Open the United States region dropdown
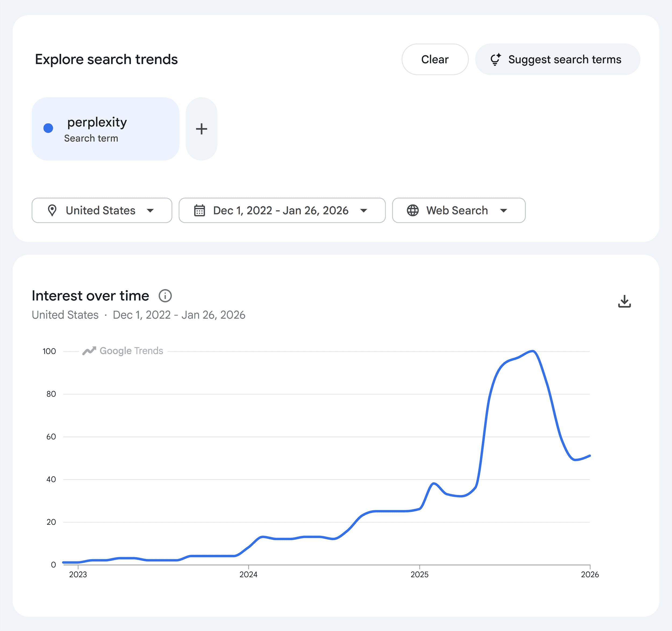This screenshot has width=672, height=631. (x=101, y=210)
